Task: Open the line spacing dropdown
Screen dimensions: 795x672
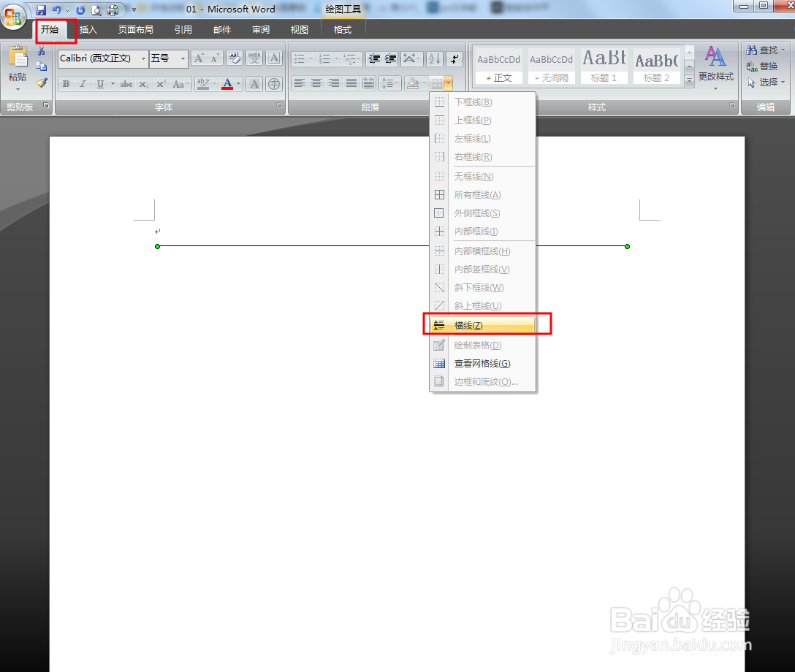Action: click(390, 83)
